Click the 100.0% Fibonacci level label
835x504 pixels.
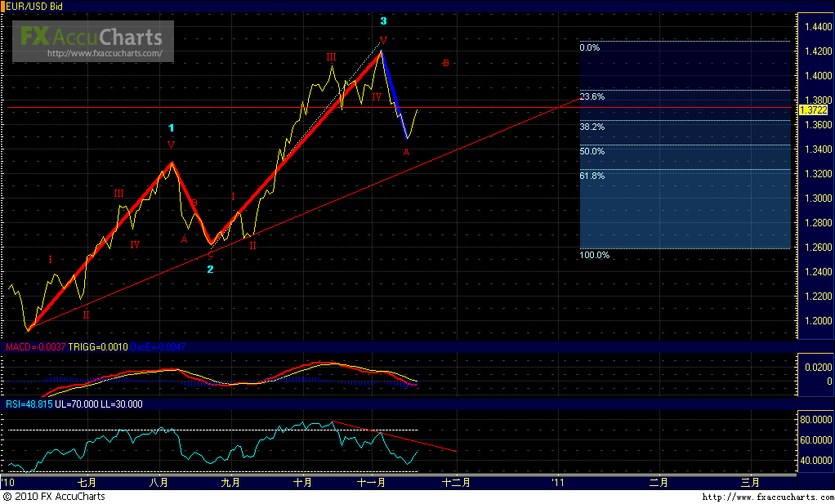coord(594,255)
